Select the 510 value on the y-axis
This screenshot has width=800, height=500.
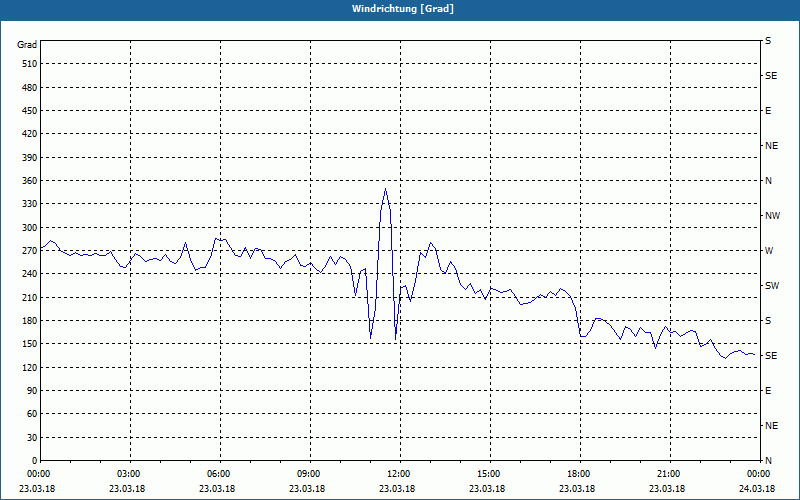(x=29, y=64)
